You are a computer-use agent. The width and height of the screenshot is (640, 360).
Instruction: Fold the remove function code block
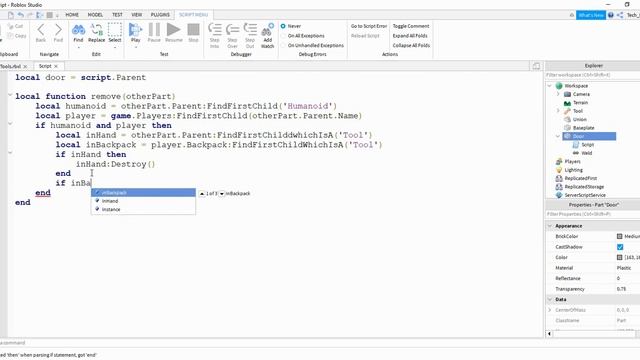pyautogui.click(x=10, y=95)
